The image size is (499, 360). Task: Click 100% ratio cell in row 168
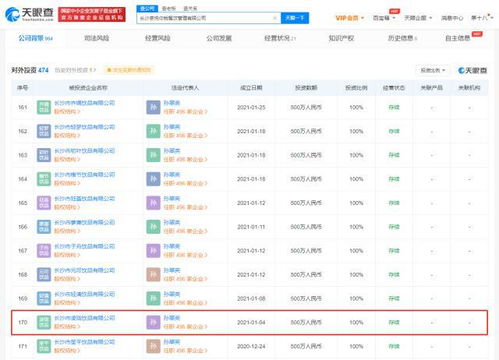356,275
